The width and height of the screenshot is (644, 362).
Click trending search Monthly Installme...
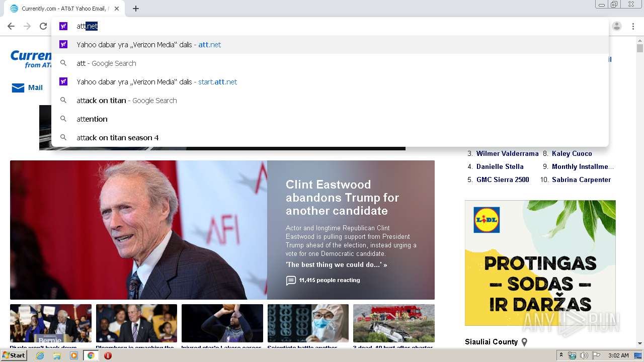point(583,166)
